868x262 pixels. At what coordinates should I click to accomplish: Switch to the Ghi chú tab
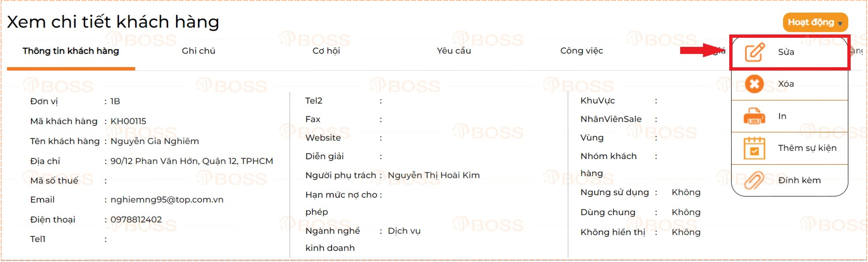(198, 51)
